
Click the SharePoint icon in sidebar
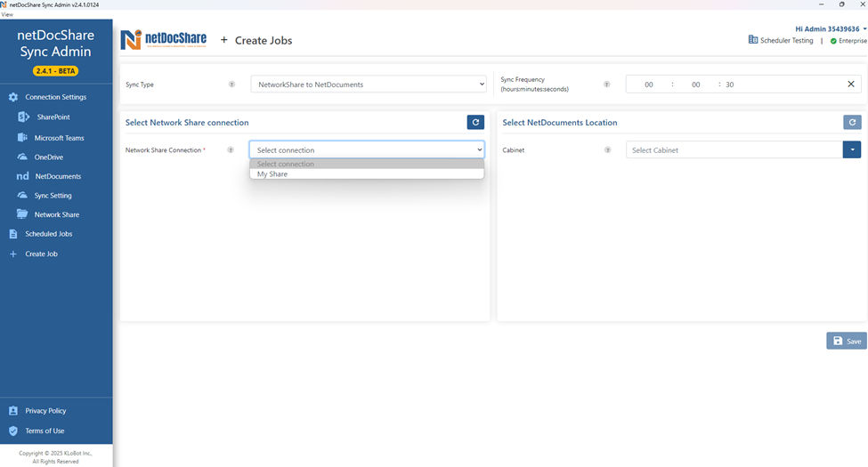23,117
